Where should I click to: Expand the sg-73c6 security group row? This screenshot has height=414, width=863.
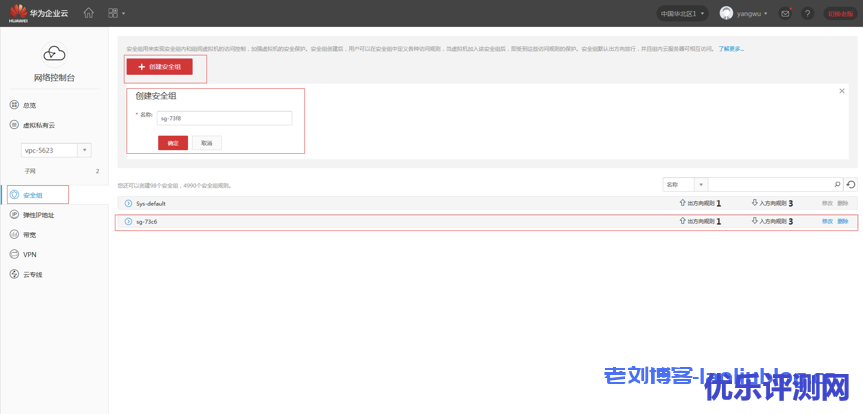128,221
